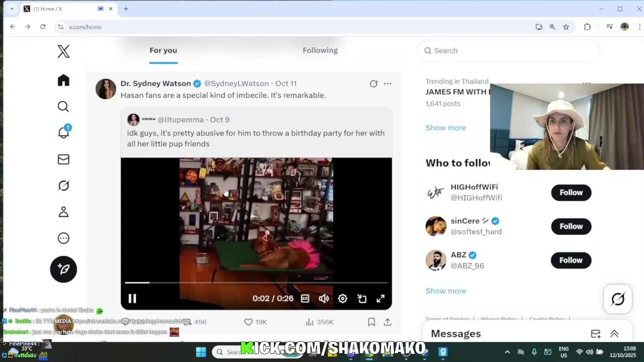644x362 pixels.
Task: Close the Home / X tab
Action: tap(111, 9)
